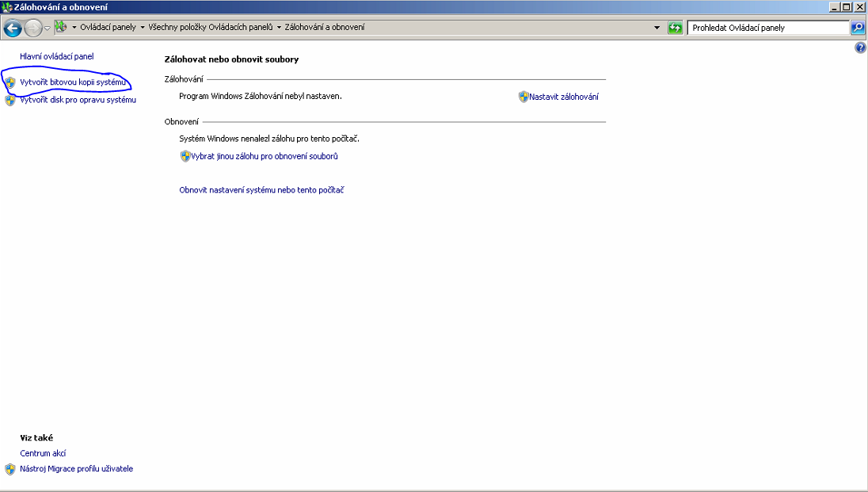
Task: Expand the arrow after Všechny položky Ovládacích panelů
Action: click(279, 27)
